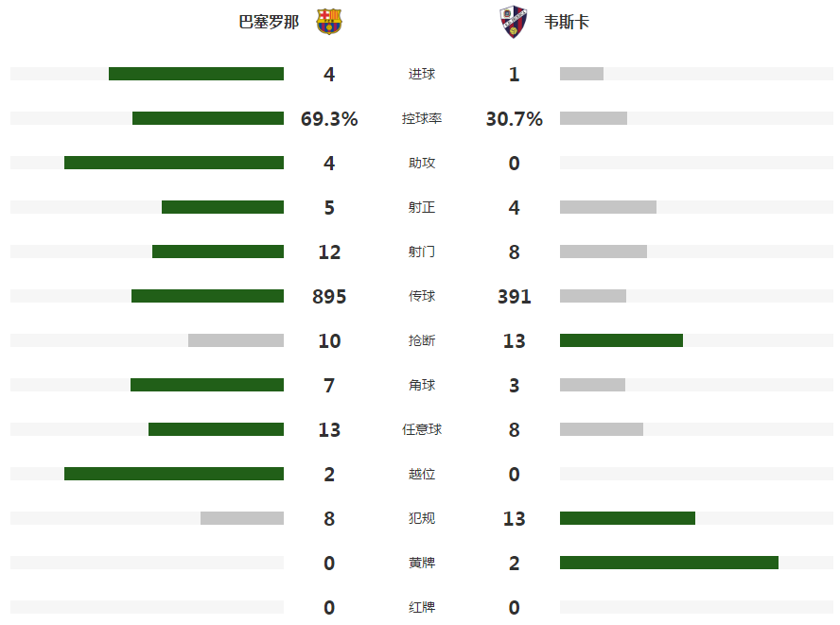This screenshot has width=840, height=625.
Task: Click Huesca's green 犯规 bar
Action: click(627, 518)
